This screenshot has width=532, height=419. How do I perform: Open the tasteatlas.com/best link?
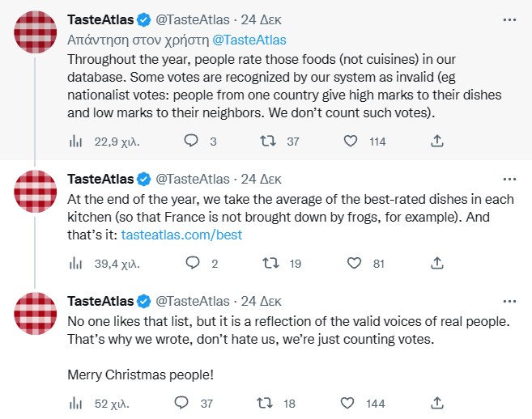[181, 235]
